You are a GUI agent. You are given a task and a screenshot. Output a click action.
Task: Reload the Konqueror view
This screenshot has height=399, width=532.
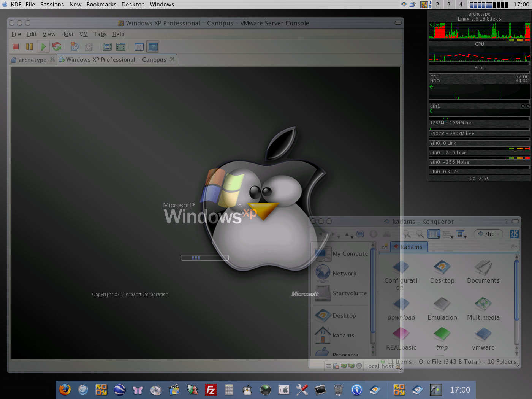(360, 234)
